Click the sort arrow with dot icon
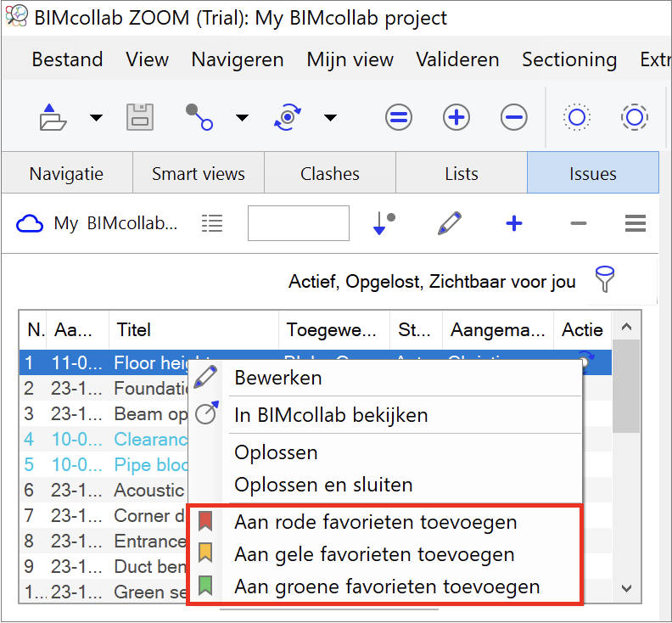 (x=384, y=223)
